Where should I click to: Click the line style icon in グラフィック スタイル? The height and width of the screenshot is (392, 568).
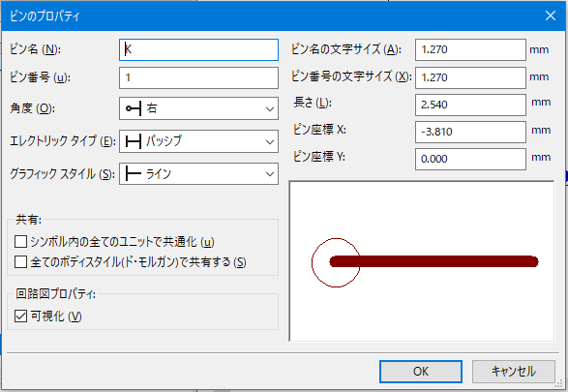[x=133, y=174]
